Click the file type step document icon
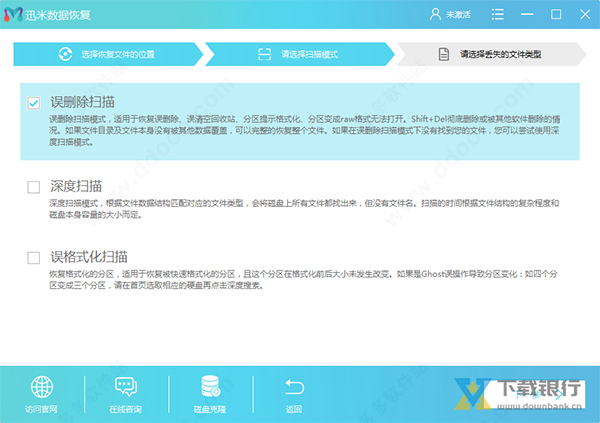 pos(443,54)
